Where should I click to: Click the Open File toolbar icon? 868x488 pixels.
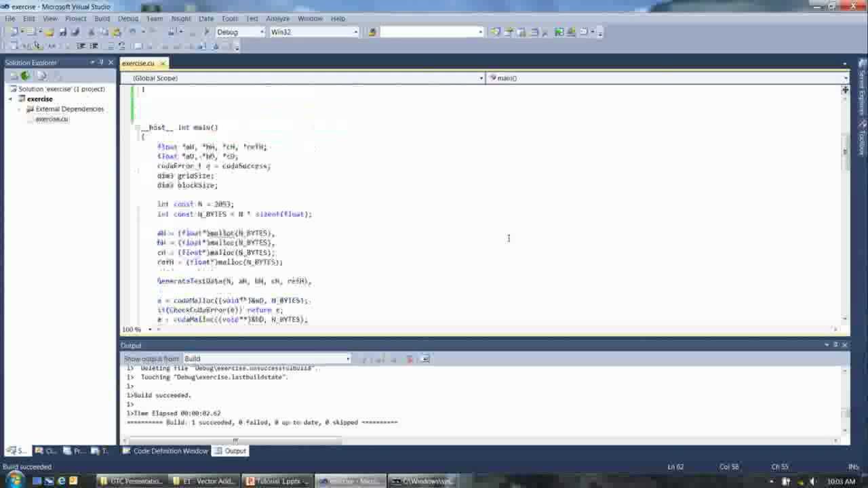tap(50, 32)
